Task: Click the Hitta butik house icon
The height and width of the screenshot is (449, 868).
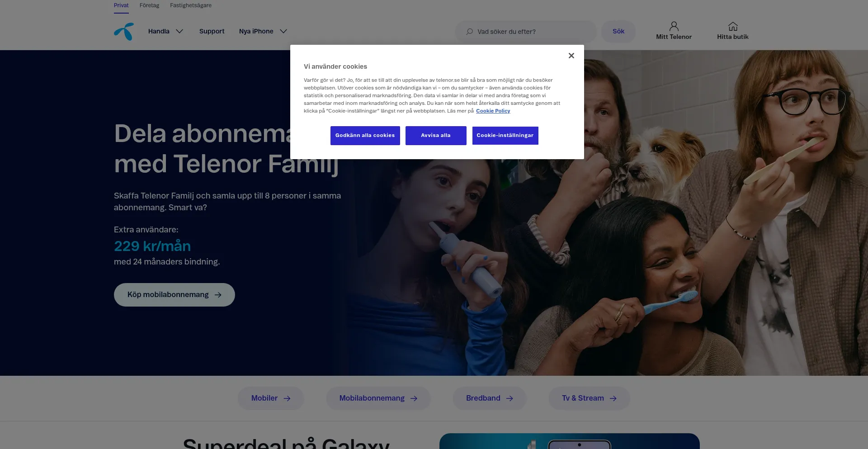Action: click(x=733, y=26)
